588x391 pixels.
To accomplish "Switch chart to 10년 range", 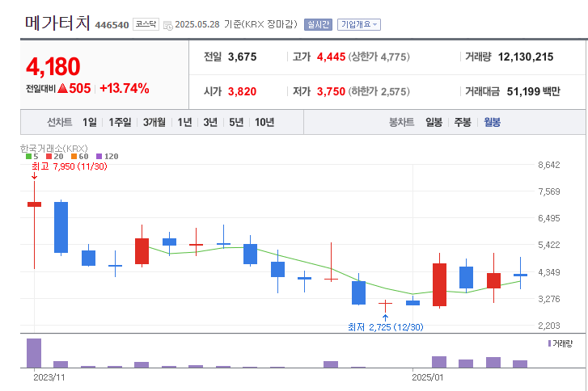I will [264, 122].
